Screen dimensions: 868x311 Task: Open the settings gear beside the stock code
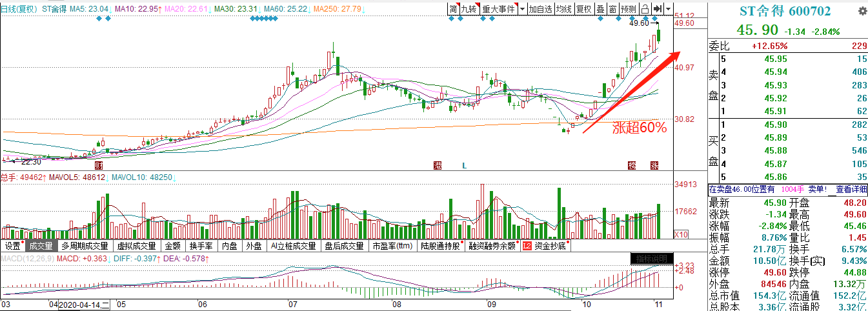coord(862,12)
